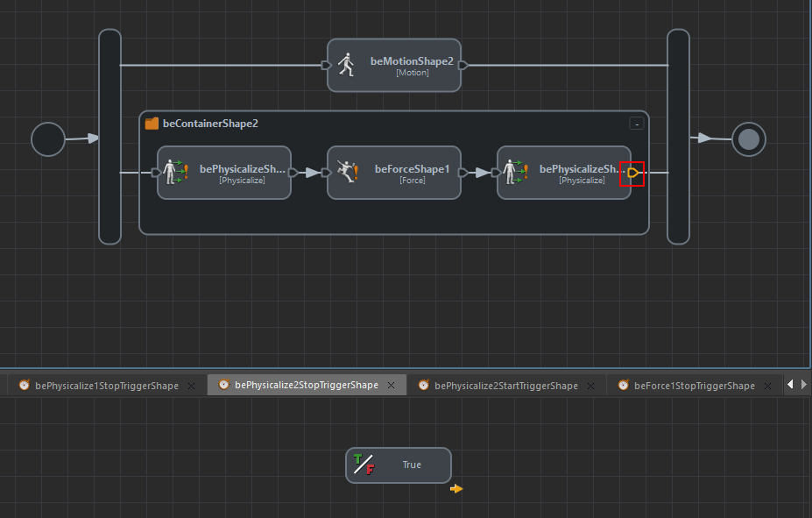The width and height of the screenshot is (812, 518).
Task: Click transition arrow between first bePhysicalize and beForceShape1
Action: 313,173
